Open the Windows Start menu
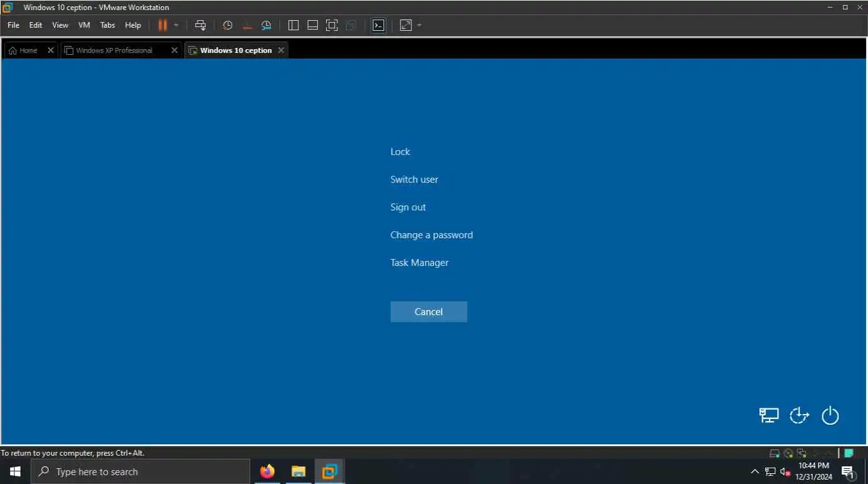Image resolution: width=868 pixels, height=484 pixels. click(15, 471)
